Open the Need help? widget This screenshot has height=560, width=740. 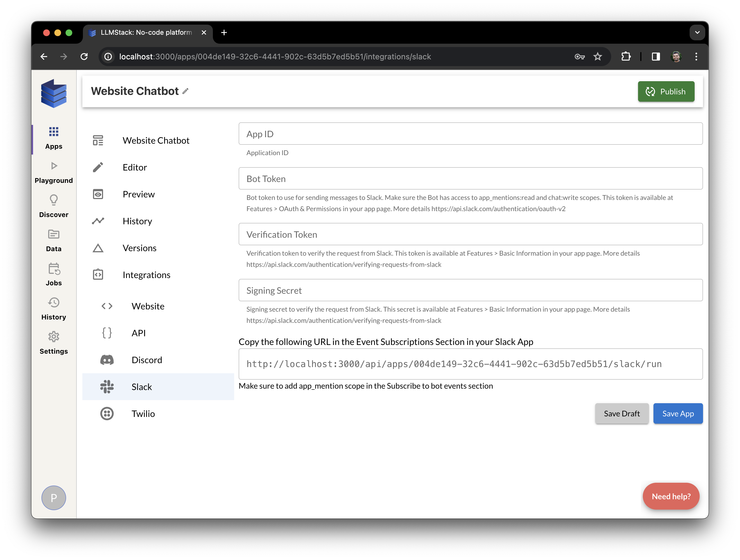[x=671, y=496]
